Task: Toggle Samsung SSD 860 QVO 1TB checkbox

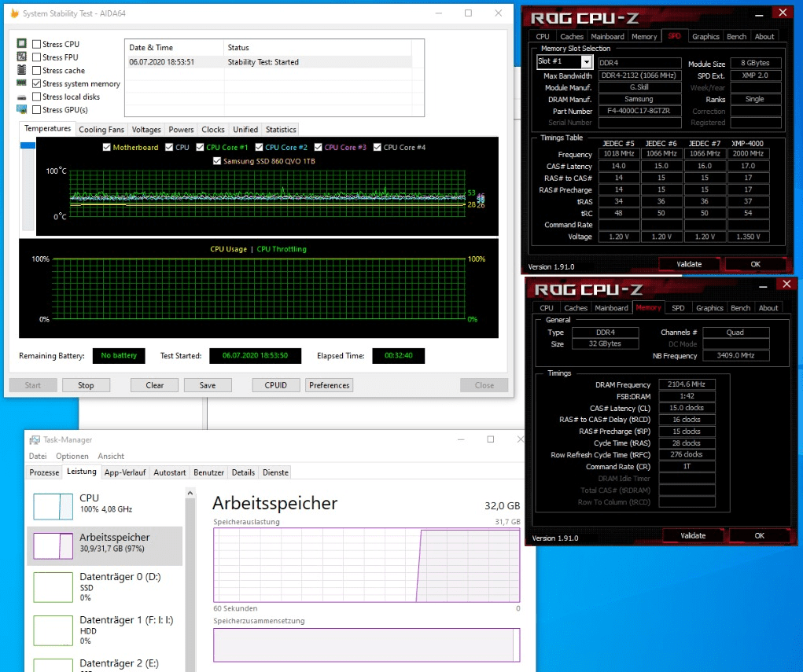Action: pos(216,160)
